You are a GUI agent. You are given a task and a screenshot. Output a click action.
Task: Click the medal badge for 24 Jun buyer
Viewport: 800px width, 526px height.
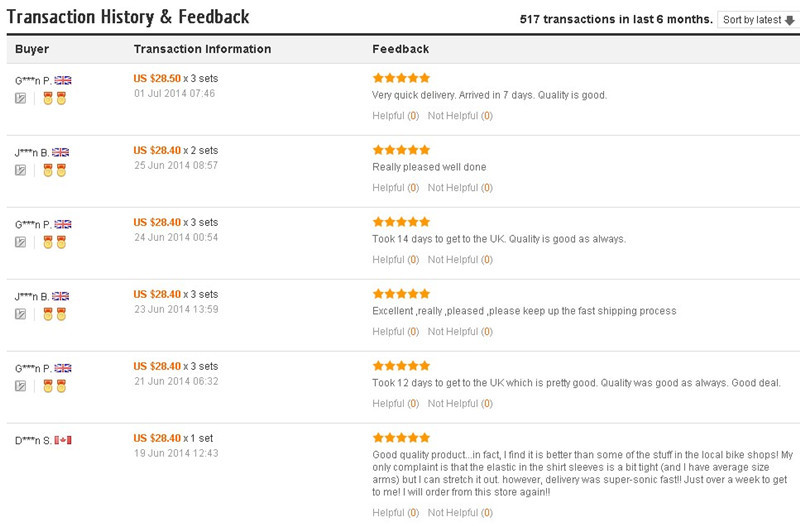[x=55, y=242]
